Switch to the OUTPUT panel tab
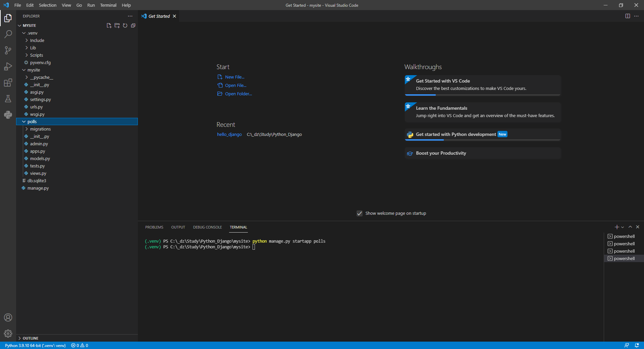644x349 pixels. 178,227
